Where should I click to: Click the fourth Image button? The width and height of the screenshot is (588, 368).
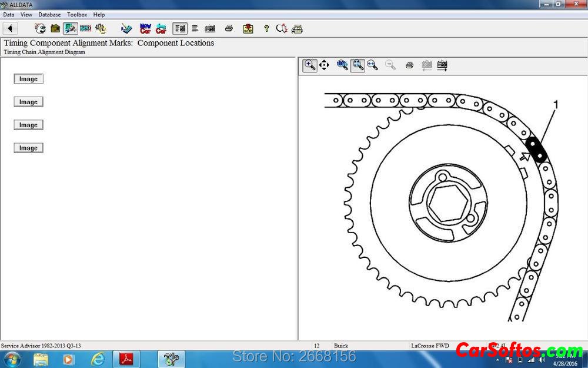click(28, 148)
